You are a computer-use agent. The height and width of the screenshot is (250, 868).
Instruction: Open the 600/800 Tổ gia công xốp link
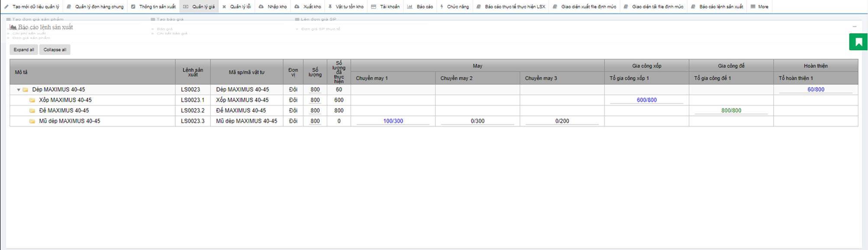click(x=646, y=100)
